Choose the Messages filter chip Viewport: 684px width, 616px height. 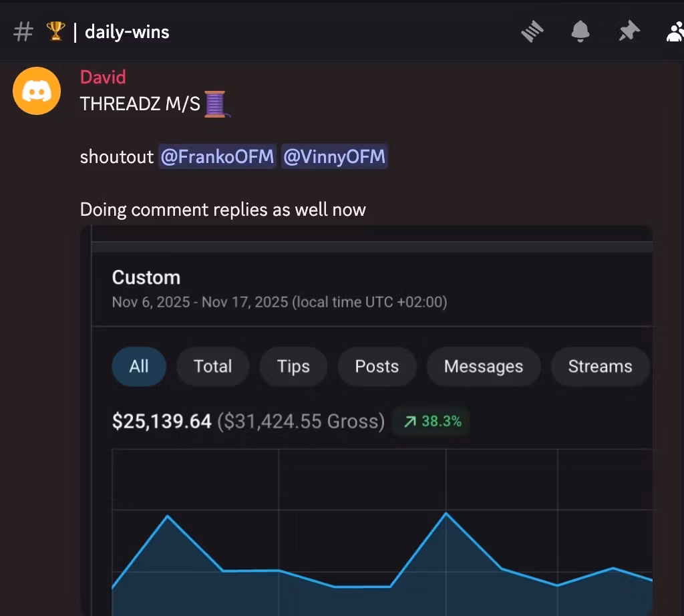point(484,366)
